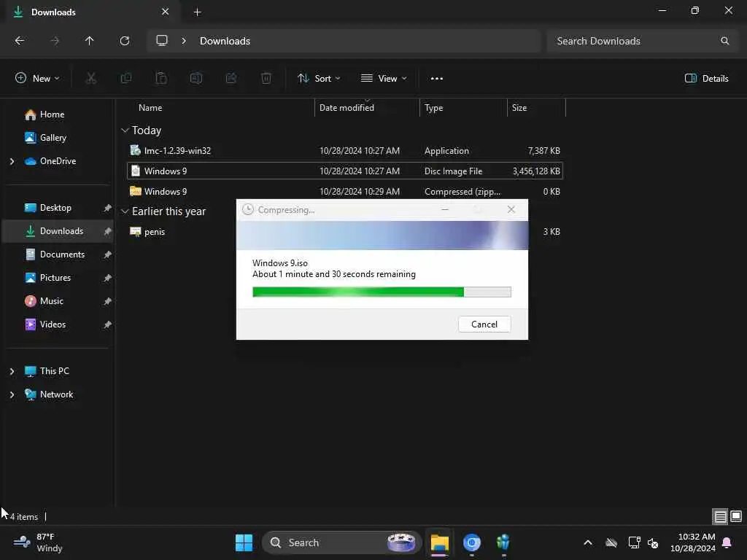Go up one folder level arrow
The image size is (747, 560).
pos(90,41)
